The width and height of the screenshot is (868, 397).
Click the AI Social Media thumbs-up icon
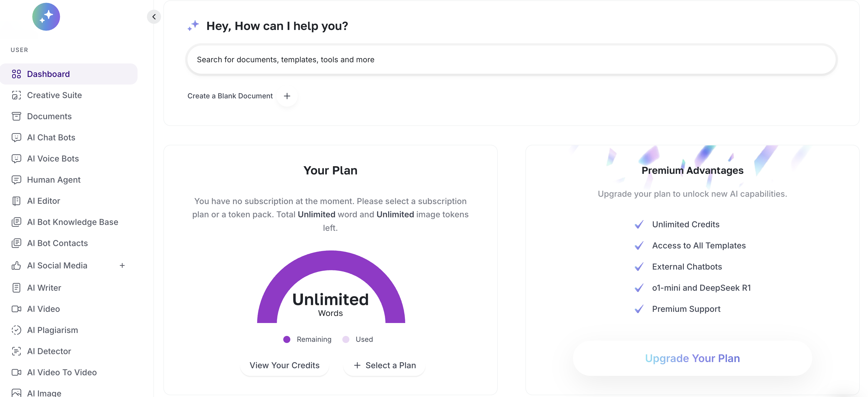tap(16, 266)
